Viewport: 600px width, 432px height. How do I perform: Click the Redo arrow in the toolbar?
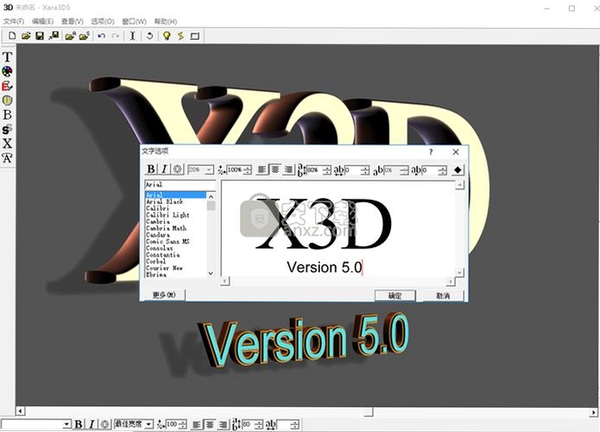point(115,36)
